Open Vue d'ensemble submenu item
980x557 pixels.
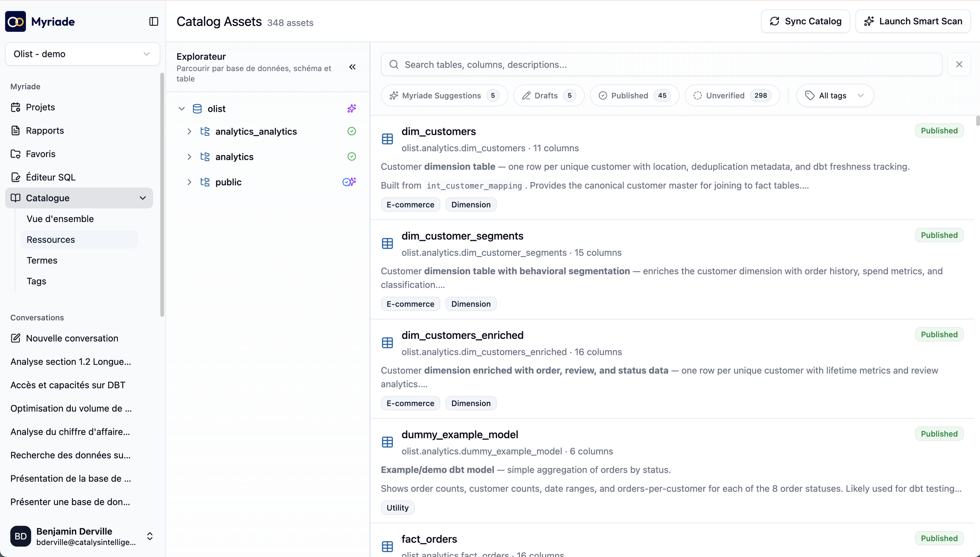coord(80,219)
